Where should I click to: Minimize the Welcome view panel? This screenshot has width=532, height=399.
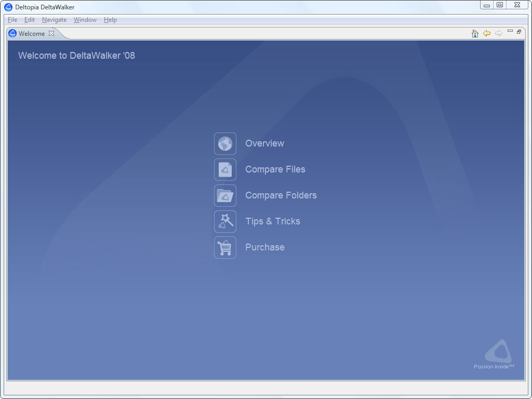pyautogui.click(x=510, y=31)
